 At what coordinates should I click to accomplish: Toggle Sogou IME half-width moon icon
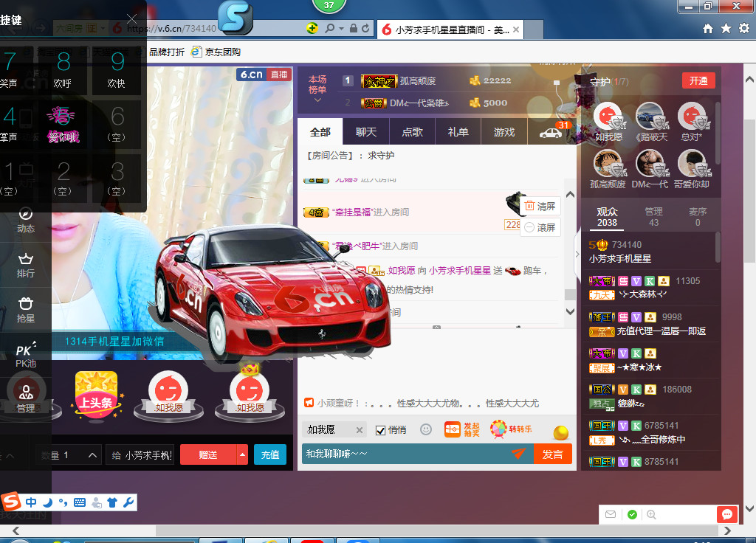click(47, 502)
